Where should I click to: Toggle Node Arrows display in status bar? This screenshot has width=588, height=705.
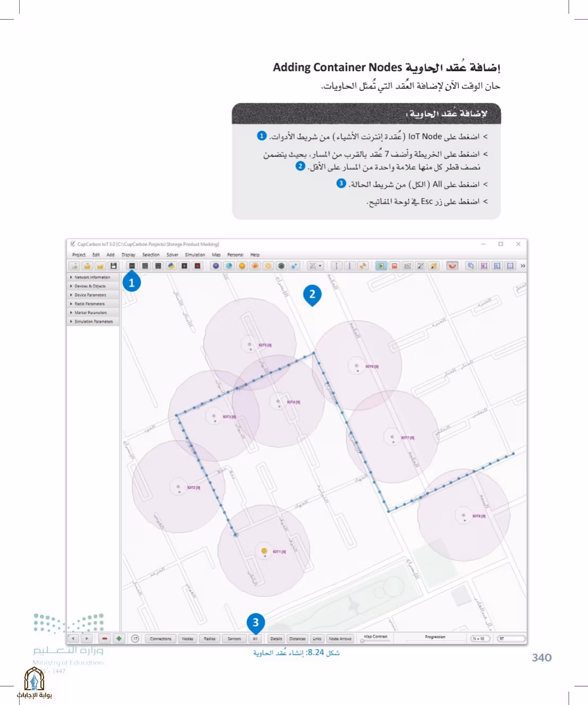tap(340, 639)
